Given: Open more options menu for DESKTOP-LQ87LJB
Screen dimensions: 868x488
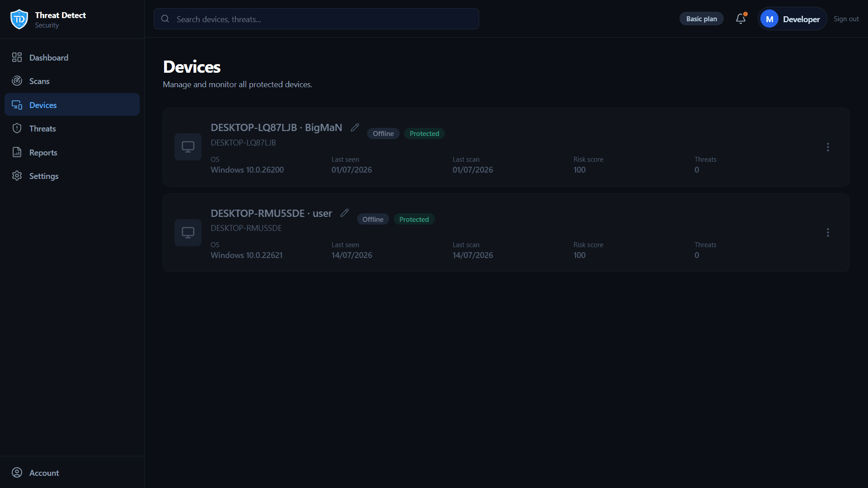Looking at the screenshot, I should (x=828, y=147).
